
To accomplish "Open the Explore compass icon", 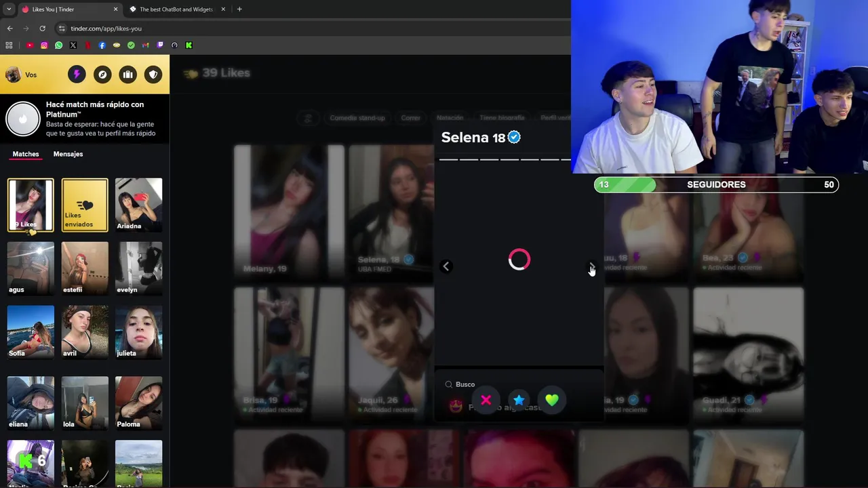I will (x=102, y=75).
